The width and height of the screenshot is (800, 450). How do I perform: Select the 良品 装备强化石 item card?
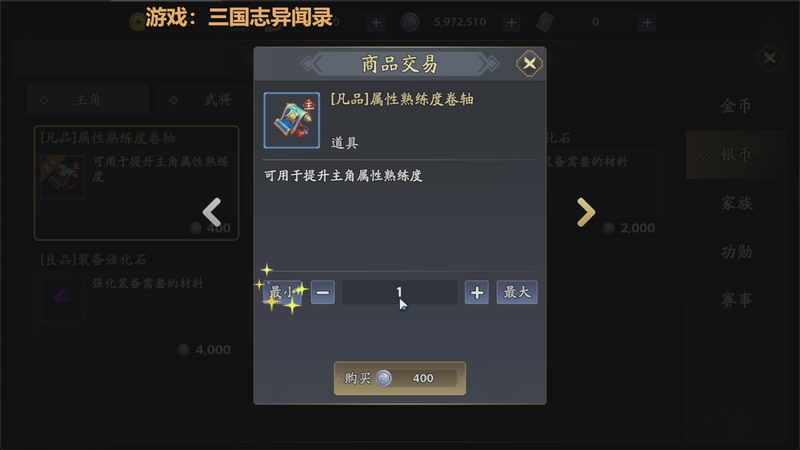(x=136, y=304)
